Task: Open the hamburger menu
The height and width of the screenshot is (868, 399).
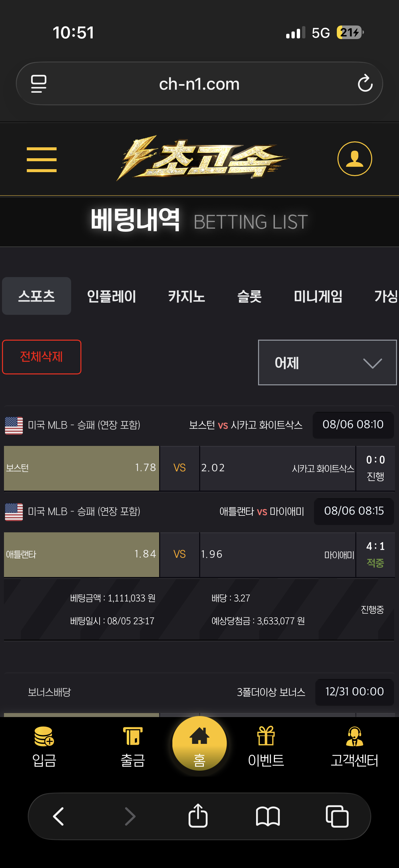Action: [x=41, y=159]
